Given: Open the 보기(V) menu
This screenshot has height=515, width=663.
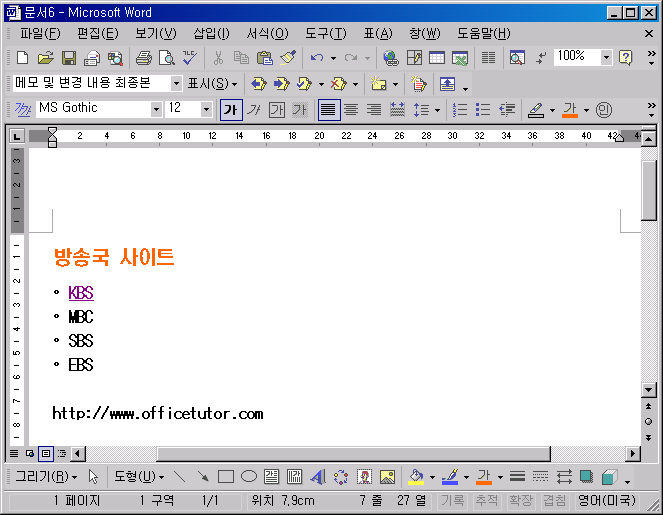Looking at the screenshot, I should 156,33.
